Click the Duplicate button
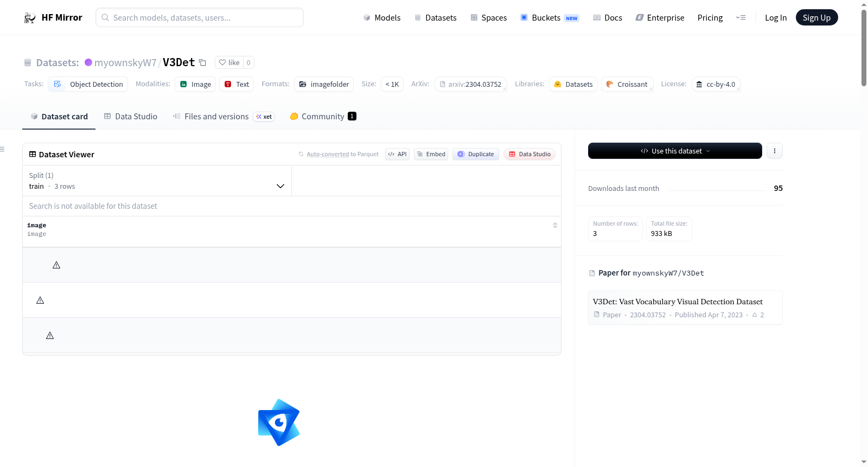Viewport: 868px width, 467px height. coord(476,154)
